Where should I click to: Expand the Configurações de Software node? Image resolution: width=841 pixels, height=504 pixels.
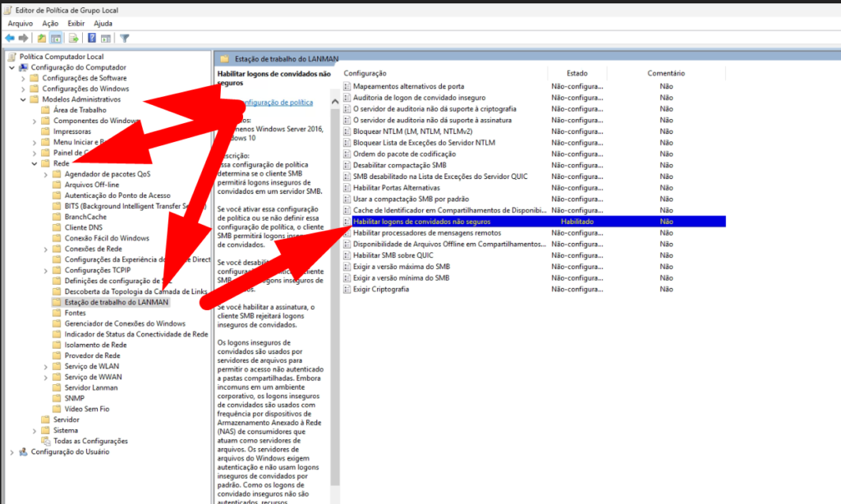[23, 78]
